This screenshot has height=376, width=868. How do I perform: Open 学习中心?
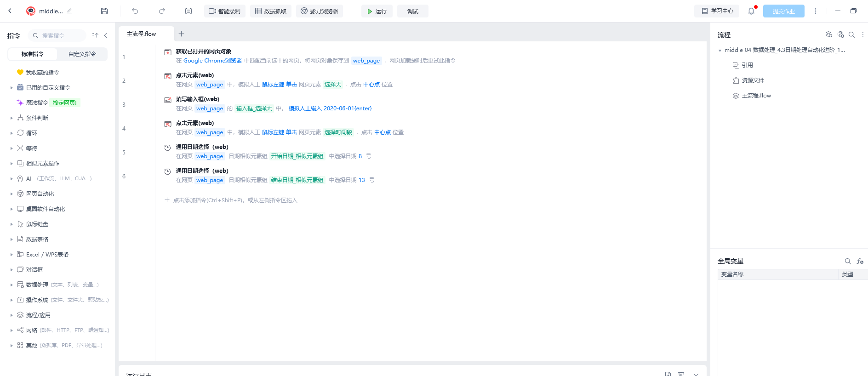pos(717,11)
